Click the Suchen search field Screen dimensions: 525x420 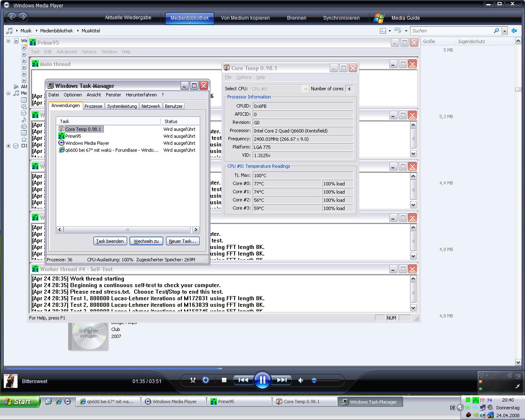451,31
